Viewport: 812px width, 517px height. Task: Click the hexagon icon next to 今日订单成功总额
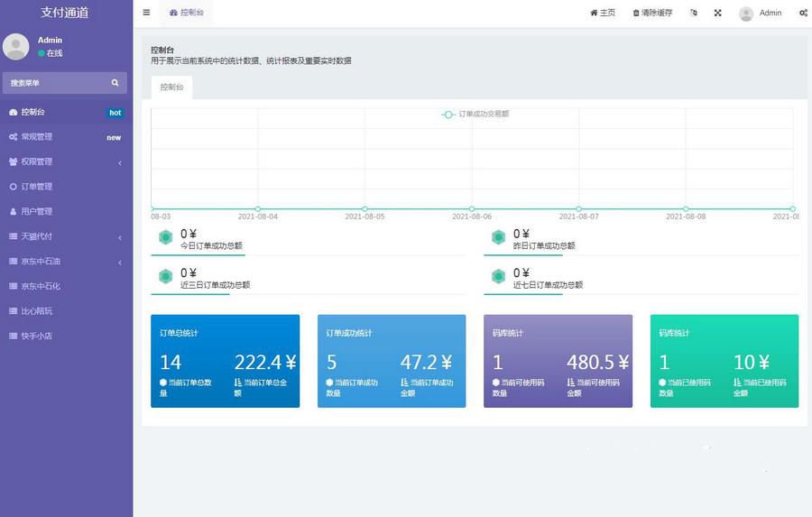[165, 237]
